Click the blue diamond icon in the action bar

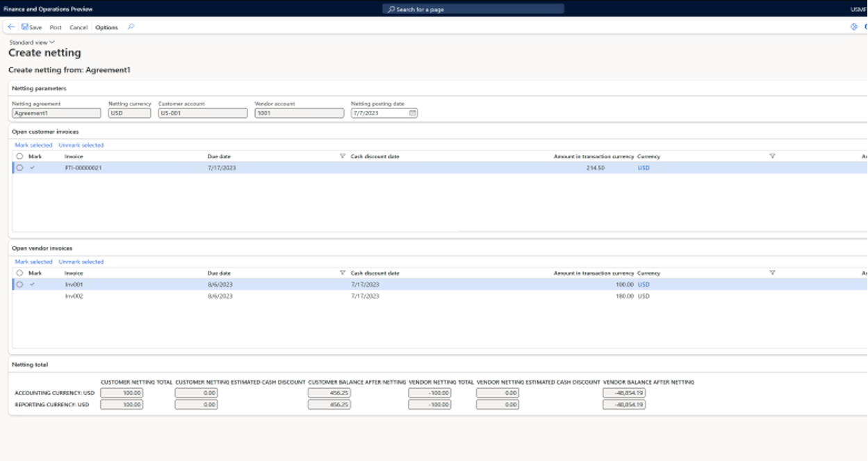[854, 27]
